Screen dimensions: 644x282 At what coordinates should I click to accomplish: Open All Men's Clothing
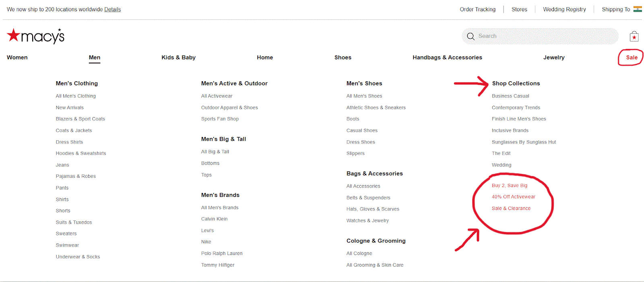76,96
